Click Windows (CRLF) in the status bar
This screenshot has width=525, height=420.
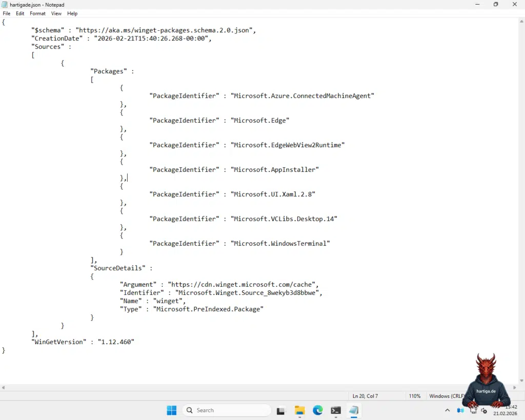click(x=445, y=396)
